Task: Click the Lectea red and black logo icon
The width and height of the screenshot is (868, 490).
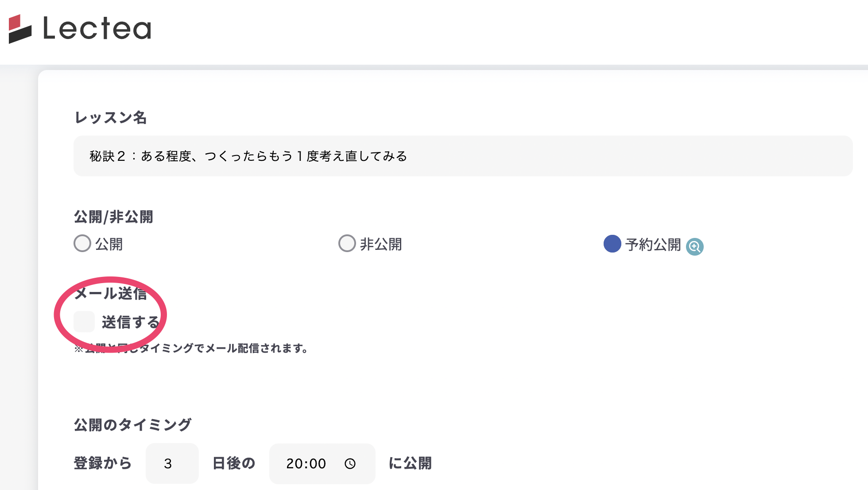Action: (20, 29)
